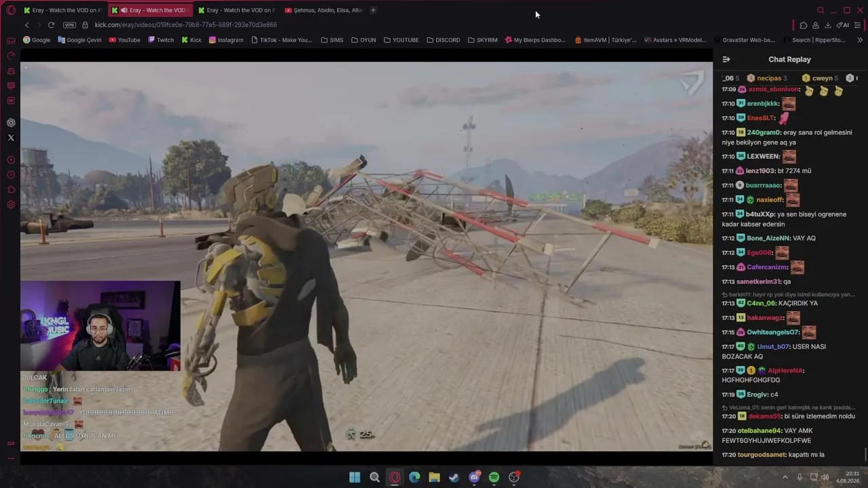Click username otelbahane94 in chat
868x488 pixels.
pos(760,430)
